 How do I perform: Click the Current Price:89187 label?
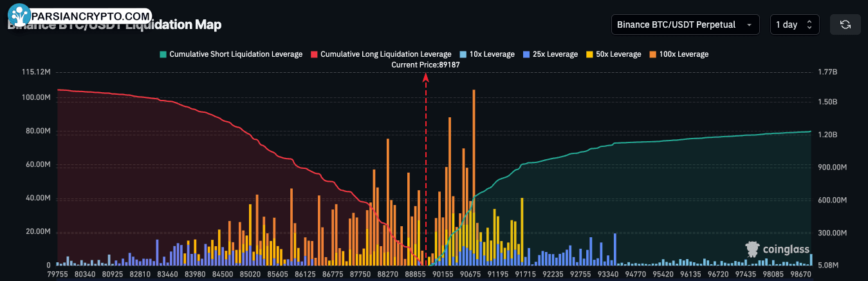(x=425, y=65)
